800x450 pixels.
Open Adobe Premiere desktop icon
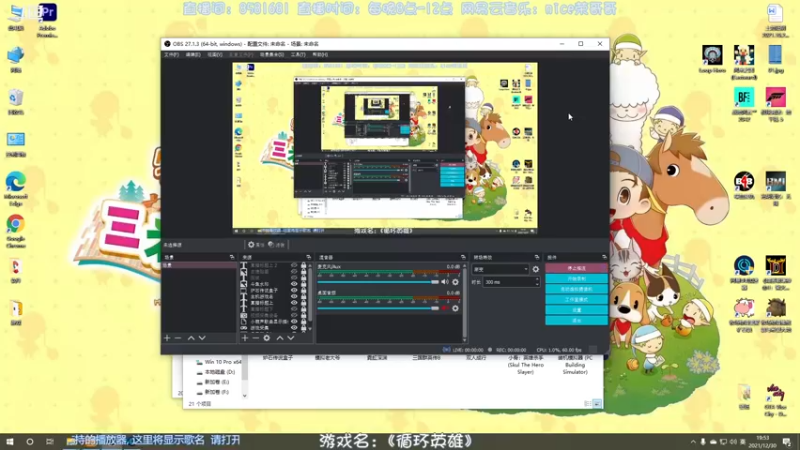coord(47,20)
